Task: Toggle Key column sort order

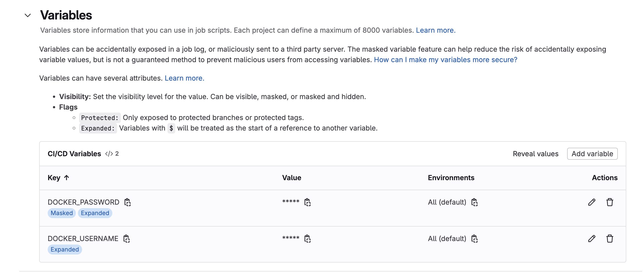Action: (58, 177)
